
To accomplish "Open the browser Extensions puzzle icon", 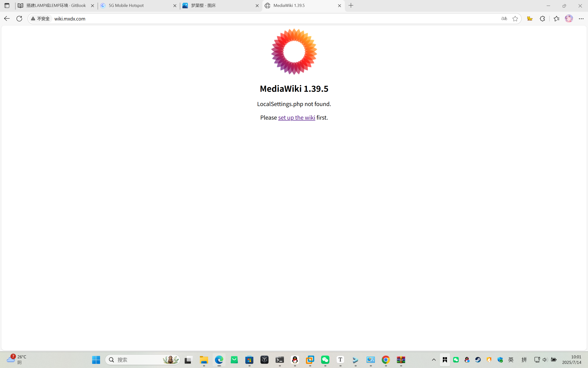I will 543,19.
